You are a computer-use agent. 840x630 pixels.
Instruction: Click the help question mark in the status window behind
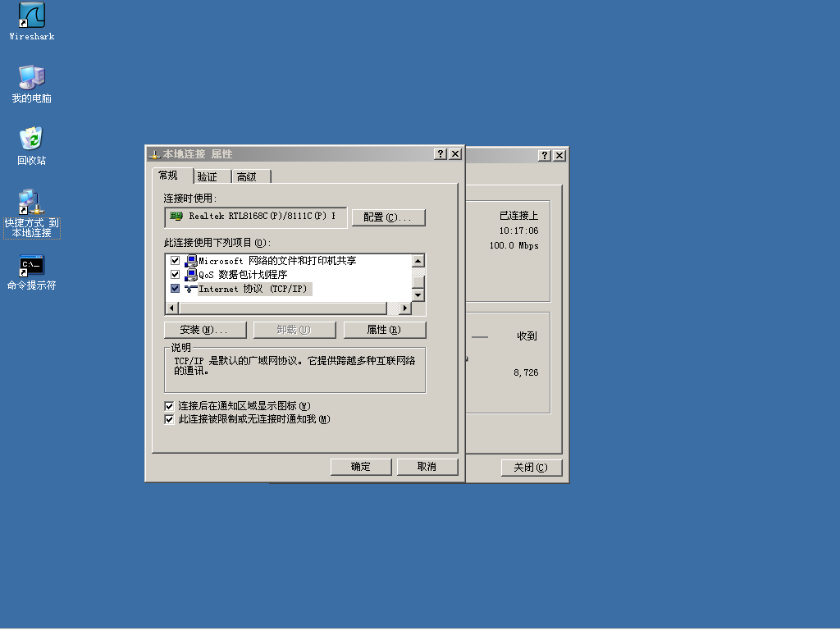coord(545,155)
